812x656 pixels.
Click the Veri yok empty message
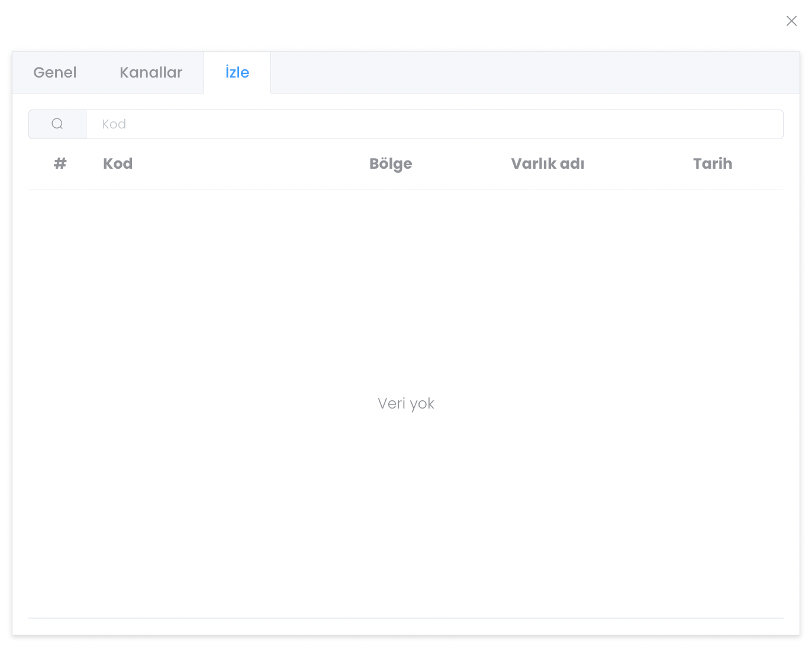(x=406, y=404)
